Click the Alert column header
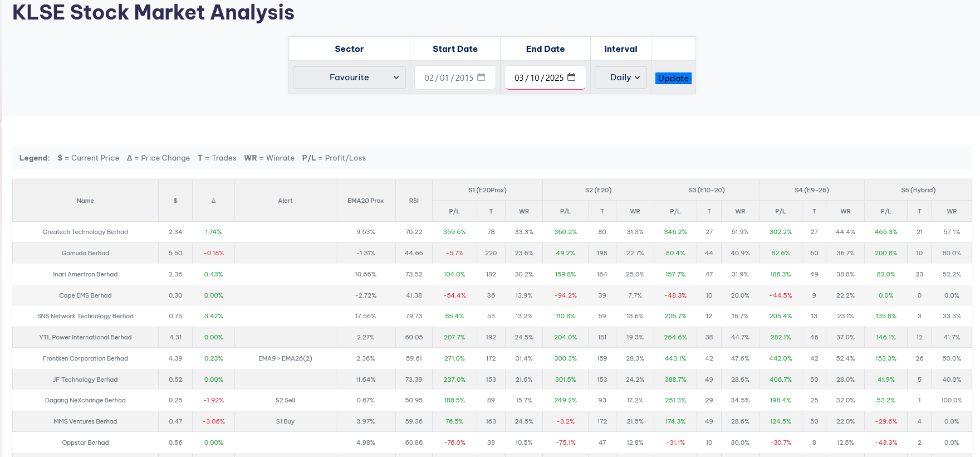This screenshot has width=980, height=457. 285,201
